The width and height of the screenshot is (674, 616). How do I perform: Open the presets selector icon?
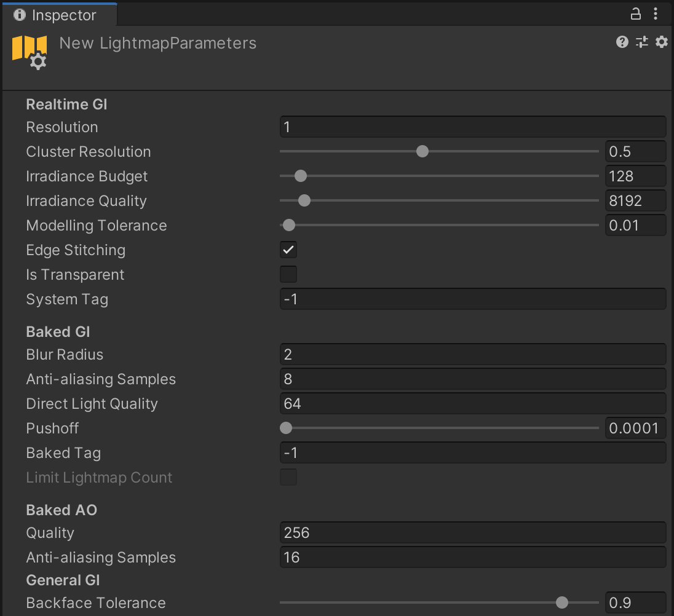641,42
